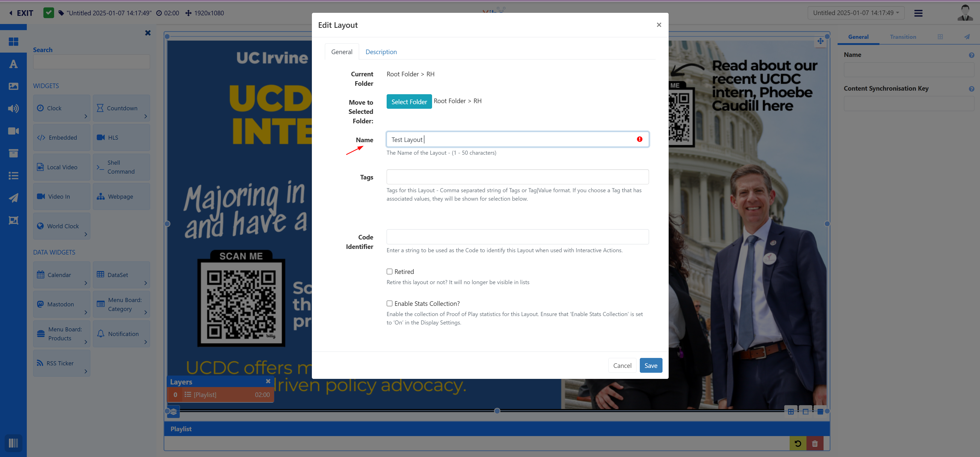Expand the Clock widget options
The image size is (980, 457).
[85, 116]
